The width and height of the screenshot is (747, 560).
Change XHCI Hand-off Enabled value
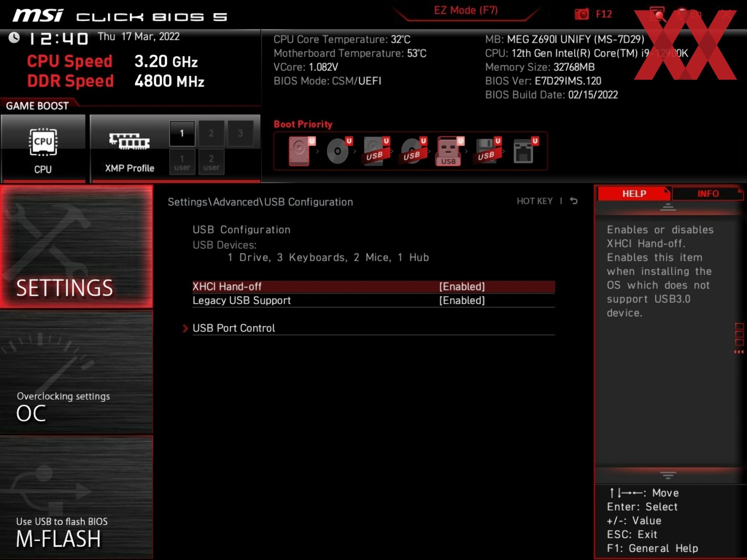pos(462,287)
